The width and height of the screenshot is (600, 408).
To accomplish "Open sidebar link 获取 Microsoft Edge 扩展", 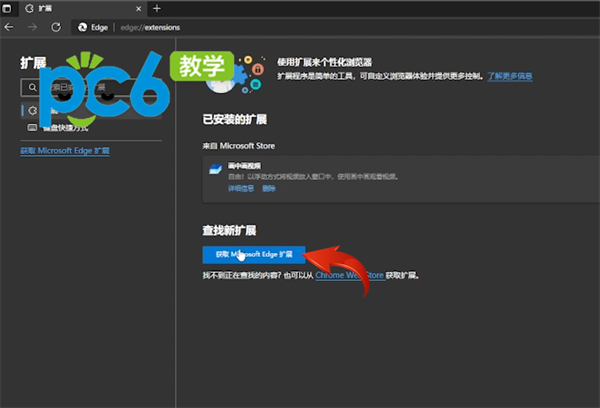I will [x=65, y=151].
